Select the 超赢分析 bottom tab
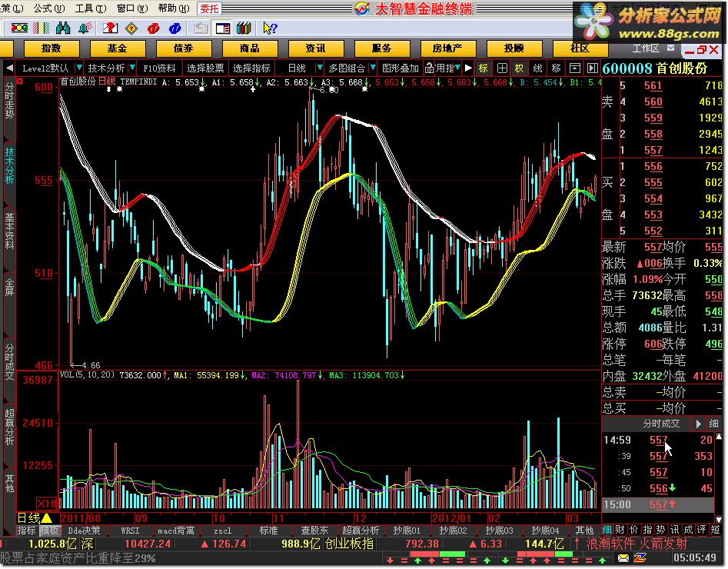 click(x=361, y=531)
